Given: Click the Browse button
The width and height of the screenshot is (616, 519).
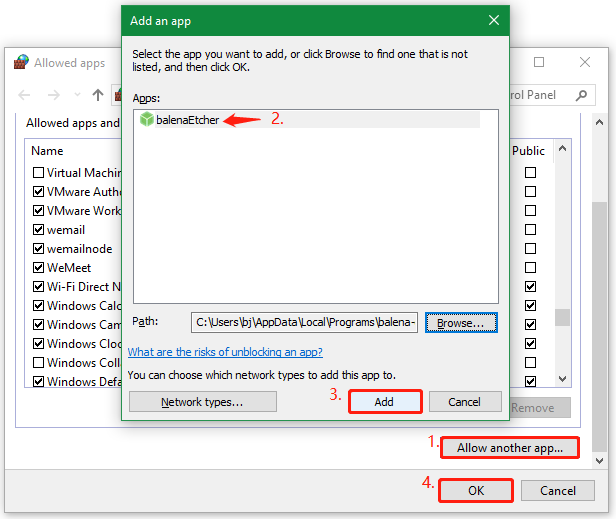Looking at the screenshot, I should [461, 322].
